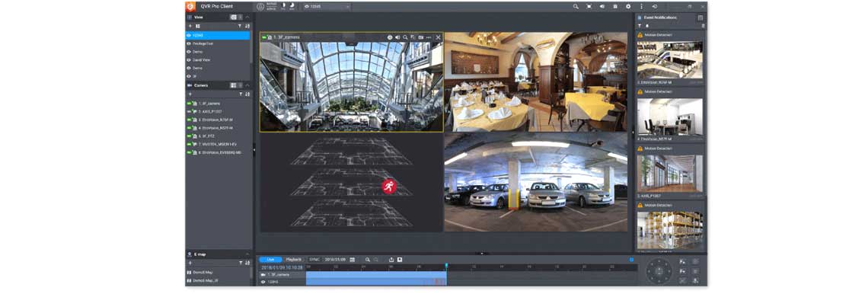Open the layout icon in Event Notifications header
This screenshot has height=294, width=868.
tap(700, 18)
